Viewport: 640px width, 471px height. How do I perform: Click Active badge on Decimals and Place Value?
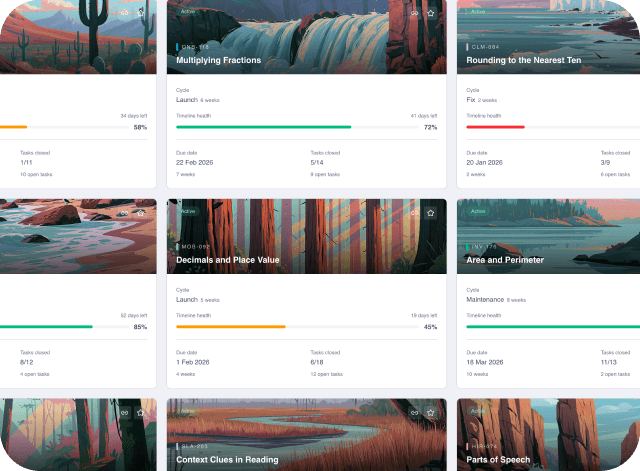[188, 211]
